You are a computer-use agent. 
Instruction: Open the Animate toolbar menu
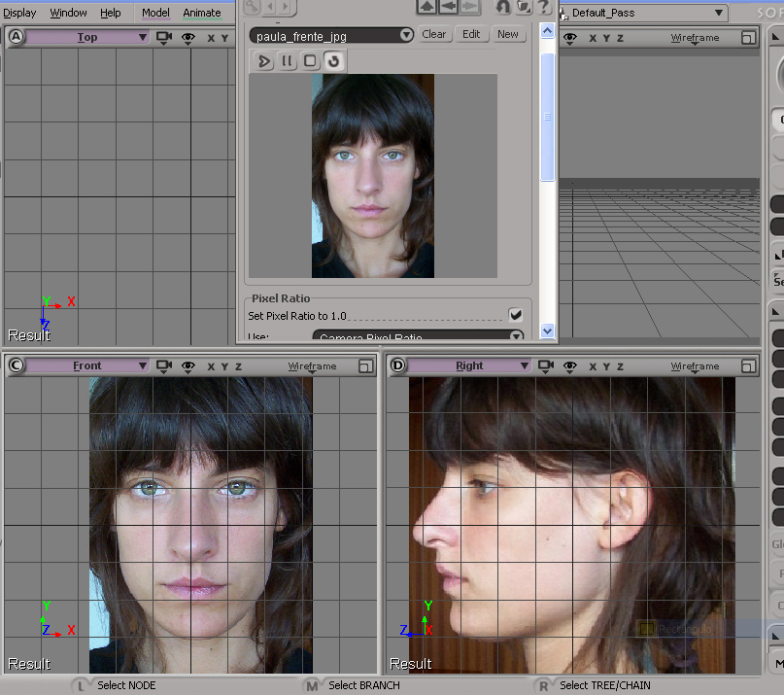(x=201, y=13)
